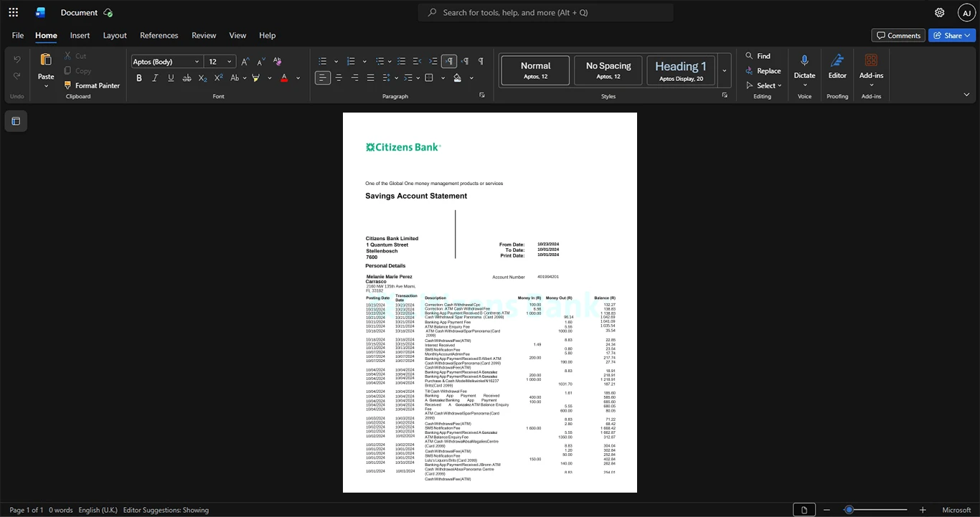Expand the Styles gallery arrow
The width and height of the screenshot is (980, 517).
coord(724,70)
